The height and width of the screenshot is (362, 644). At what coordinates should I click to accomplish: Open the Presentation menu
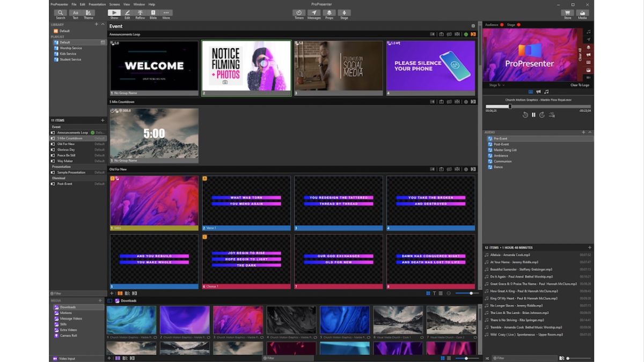(97, 4)
